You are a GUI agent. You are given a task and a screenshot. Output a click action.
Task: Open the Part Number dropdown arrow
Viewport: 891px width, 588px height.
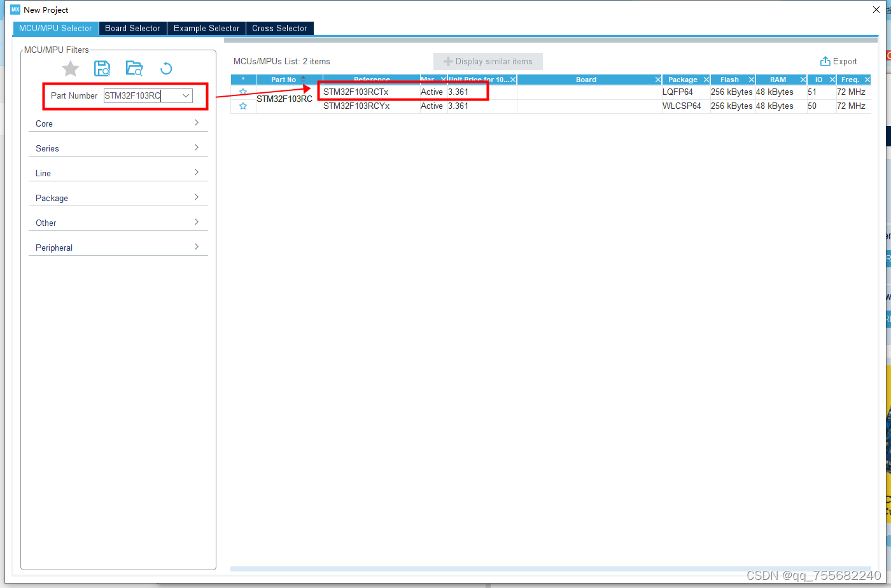(x=186, y=95)
